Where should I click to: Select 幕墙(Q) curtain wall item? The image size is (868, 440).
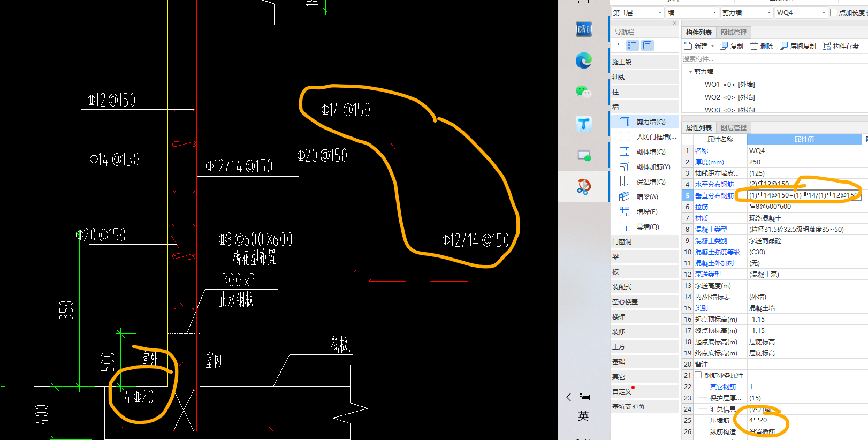(647, 227)
